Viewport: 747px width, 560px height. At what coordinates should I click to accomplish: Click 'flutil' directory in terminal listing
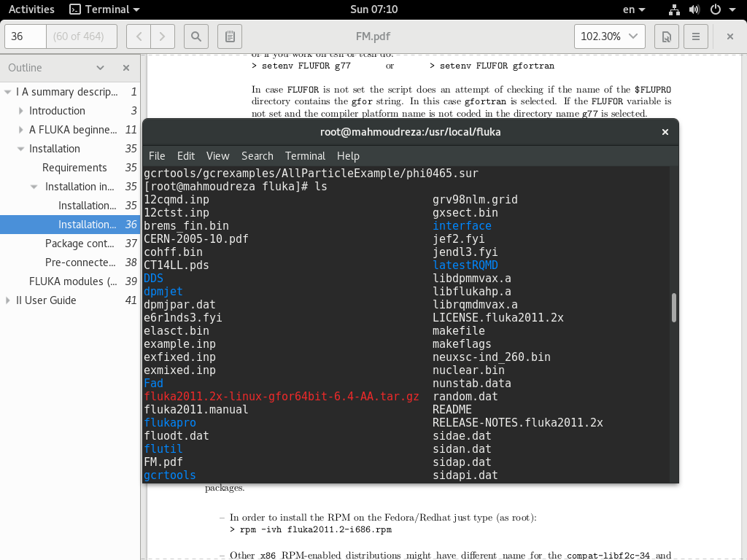(163, 449)
